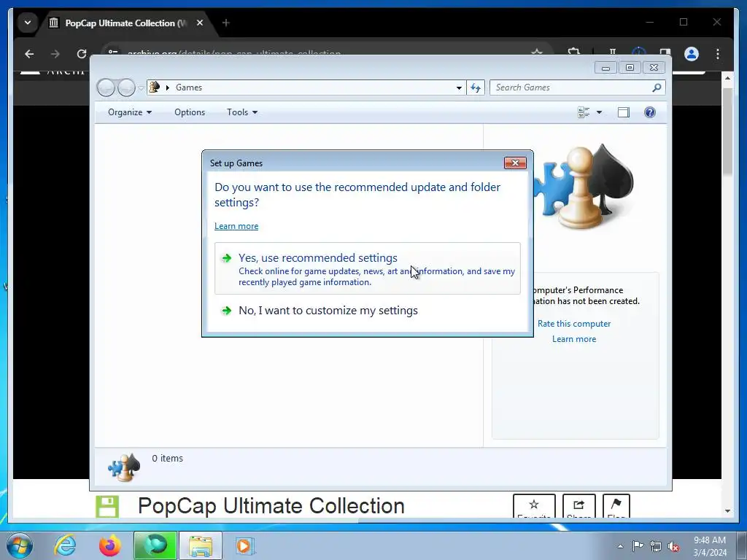Launch Internet Explorer from the taskbar
This screenshot has height=560, width=747.
click(x=65, y=545)
